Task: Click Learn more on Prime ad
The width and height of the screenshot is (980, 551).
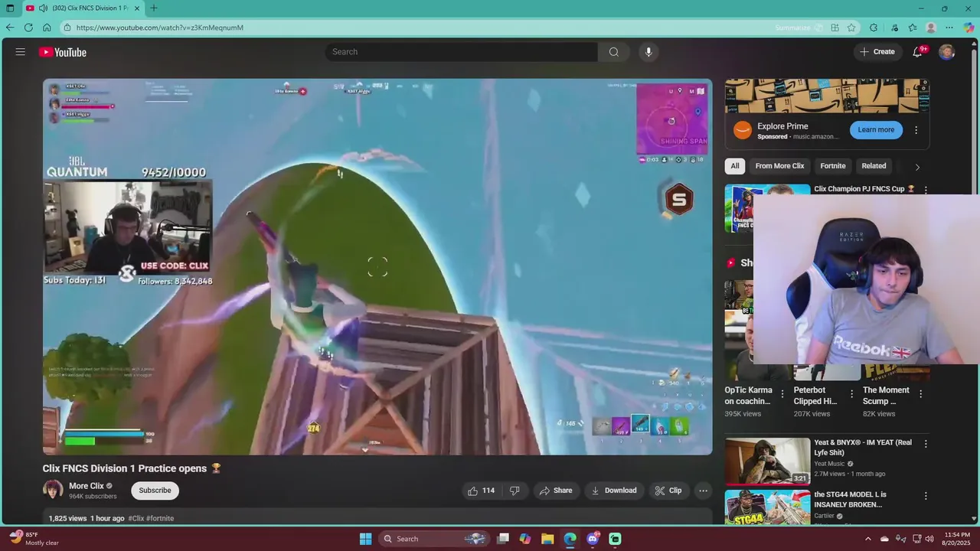Action: tap(876, 130)
